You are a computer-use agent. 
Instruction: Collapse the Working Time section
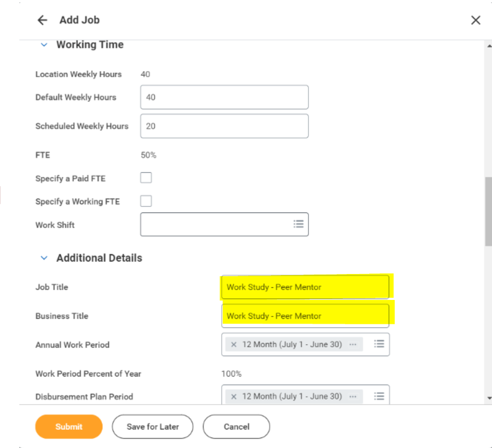[x=44, y=45]
